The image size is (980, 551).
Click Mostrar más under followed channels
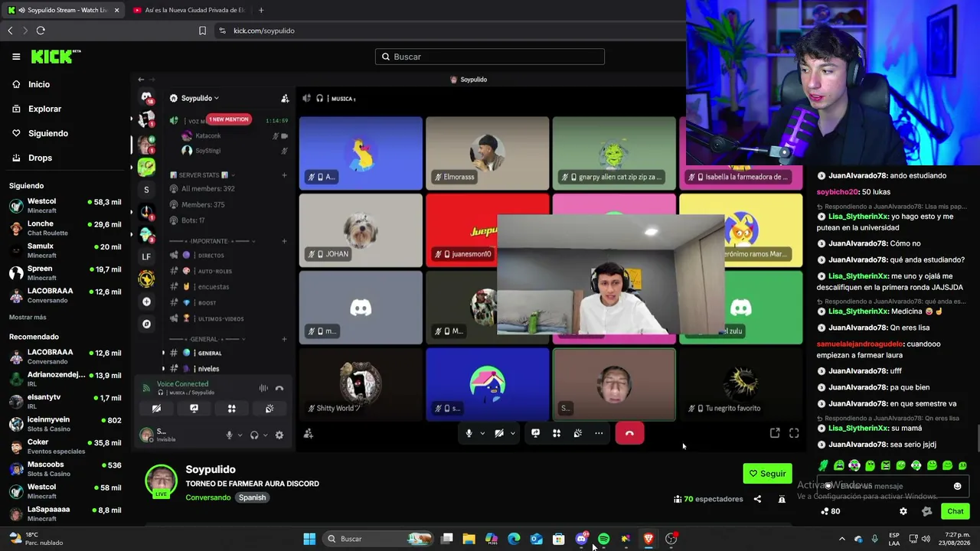[x=28, y=317]
